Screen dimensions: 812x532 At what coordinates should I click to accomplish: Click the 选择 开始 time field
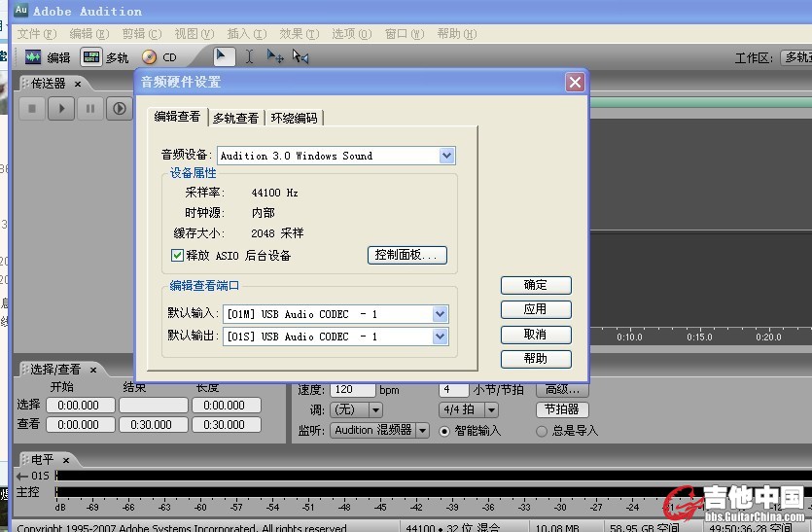tap(81, 406)
